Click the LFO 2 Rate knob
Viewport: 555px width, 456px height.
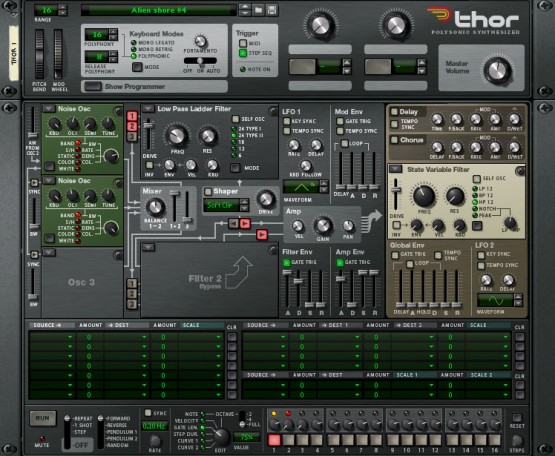coord(486,280)
